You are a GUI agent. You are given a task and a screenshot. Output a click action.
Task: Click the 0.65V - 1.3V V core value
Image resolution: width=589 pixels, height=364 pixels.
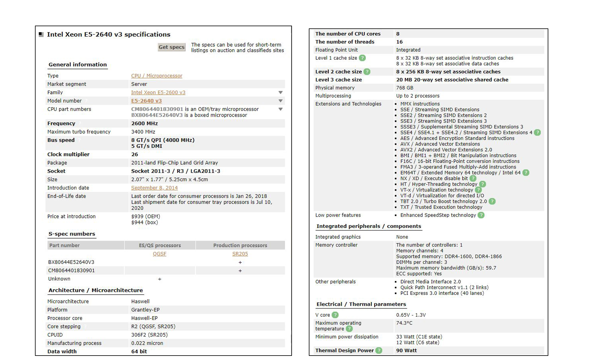pyautogui.click(x=411, y=315)
